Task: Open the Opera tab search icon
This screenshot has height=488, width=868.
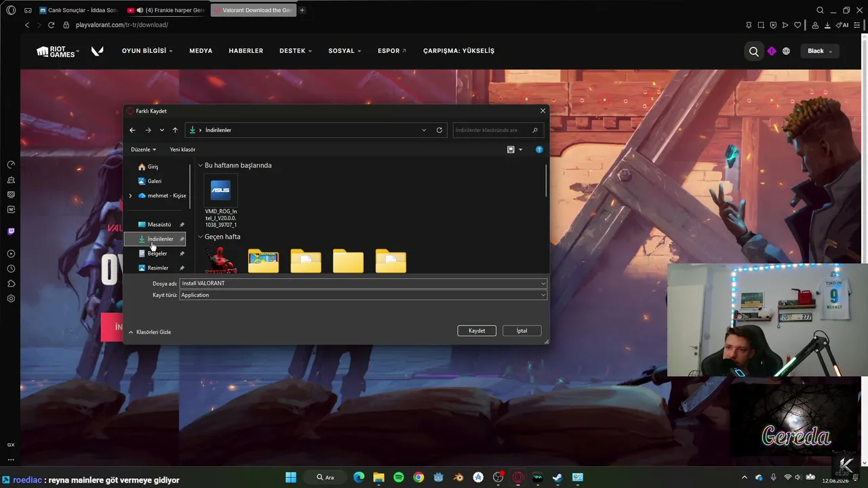Action: 820,10
